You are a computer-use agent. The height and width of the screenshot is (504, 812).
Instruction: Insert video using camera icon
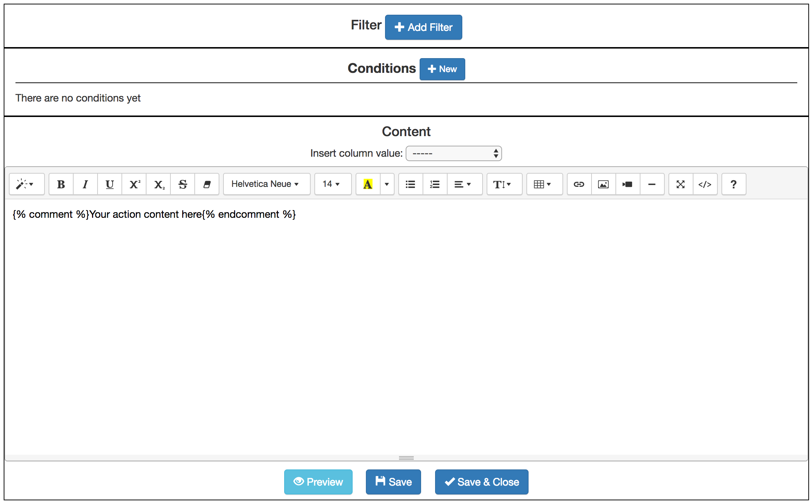tap(628, 184)
